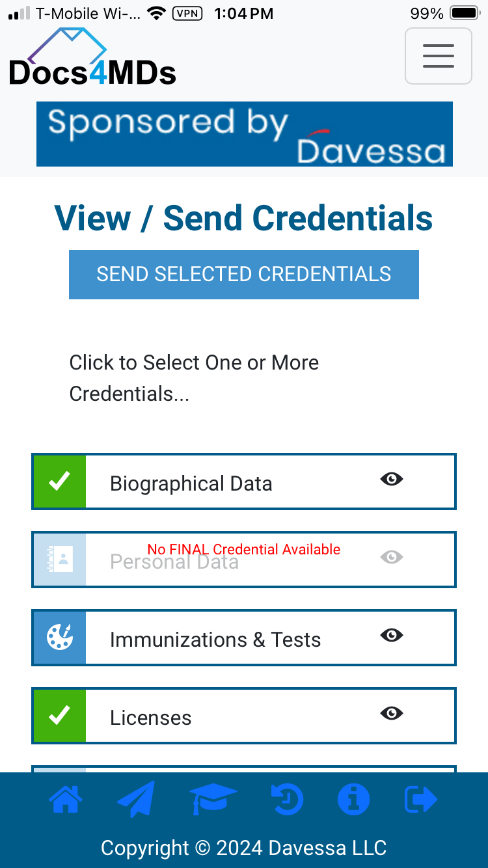
Task: Uncheck the Licenses green checkmark
Action: pyautogui.click(x=60, y=716)
